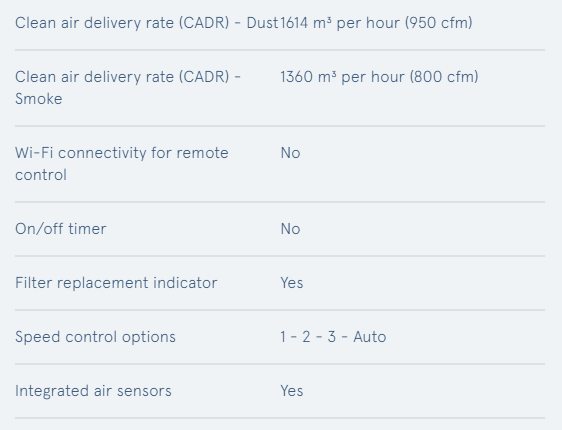Click the word 'Smoke' in the CADR row

click(x=39, y=99)
